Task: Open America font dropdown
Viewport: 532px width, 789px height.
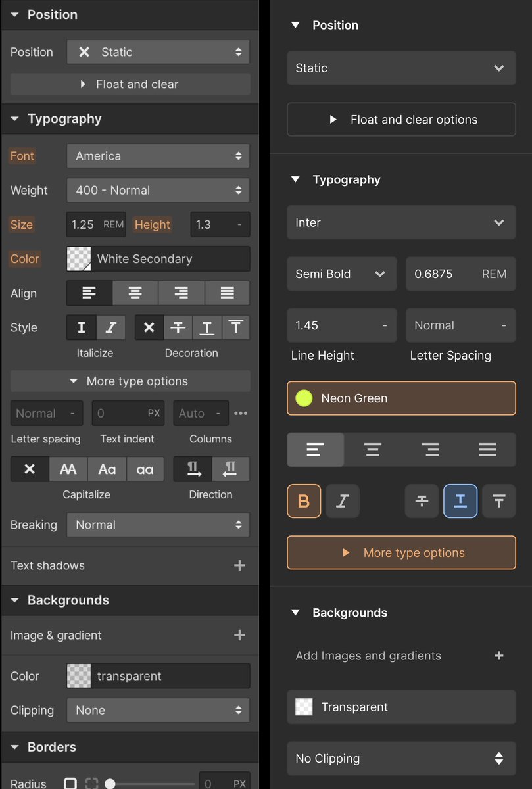Action: click(158, 156)
